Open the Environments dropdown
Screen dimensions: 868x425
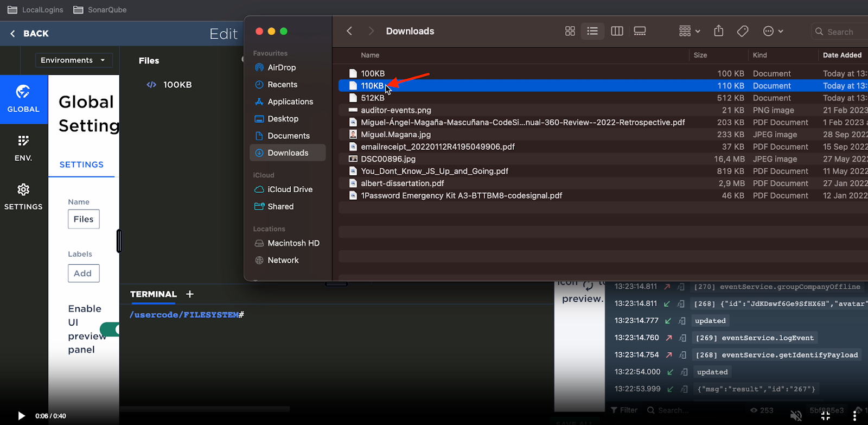pos(74,60)
